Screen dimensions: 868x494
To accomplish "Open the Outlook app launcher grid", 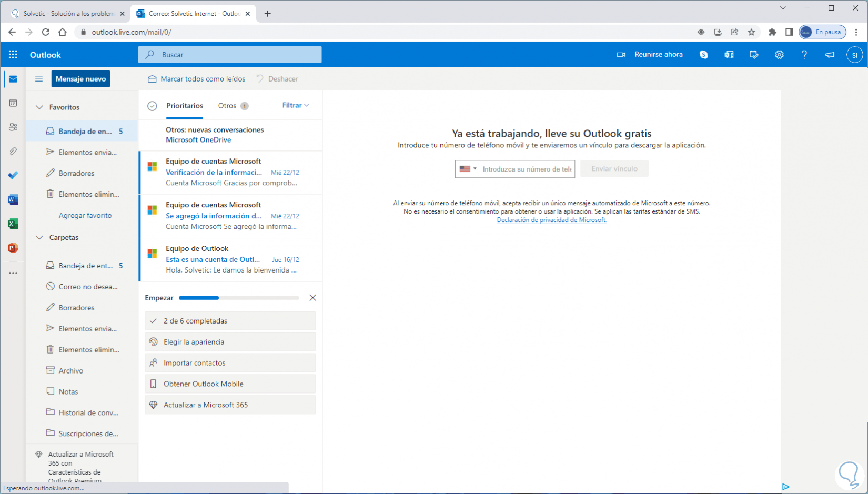I will [13, 55].
